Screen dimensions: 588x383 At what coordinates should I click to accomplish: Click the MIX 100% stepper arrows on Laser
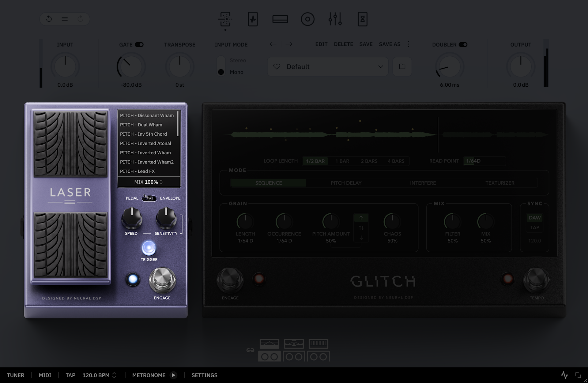click(161, 182)
